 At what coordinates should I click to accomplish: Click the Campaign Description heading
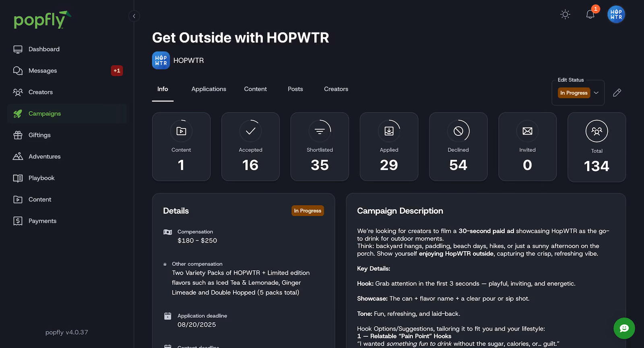tap(400, 211)
